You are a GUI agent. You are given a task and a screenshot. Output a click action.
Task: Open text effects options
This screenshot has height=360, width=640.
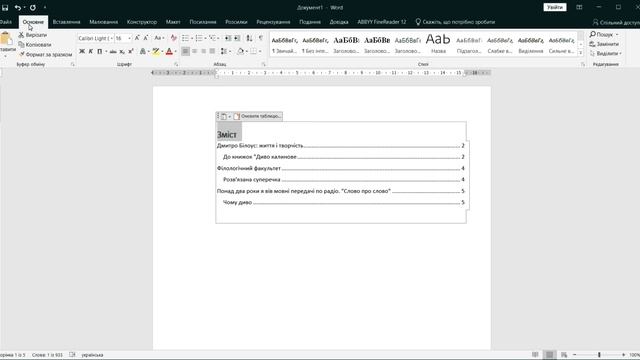pyautogui.click(x=143, y=51)
